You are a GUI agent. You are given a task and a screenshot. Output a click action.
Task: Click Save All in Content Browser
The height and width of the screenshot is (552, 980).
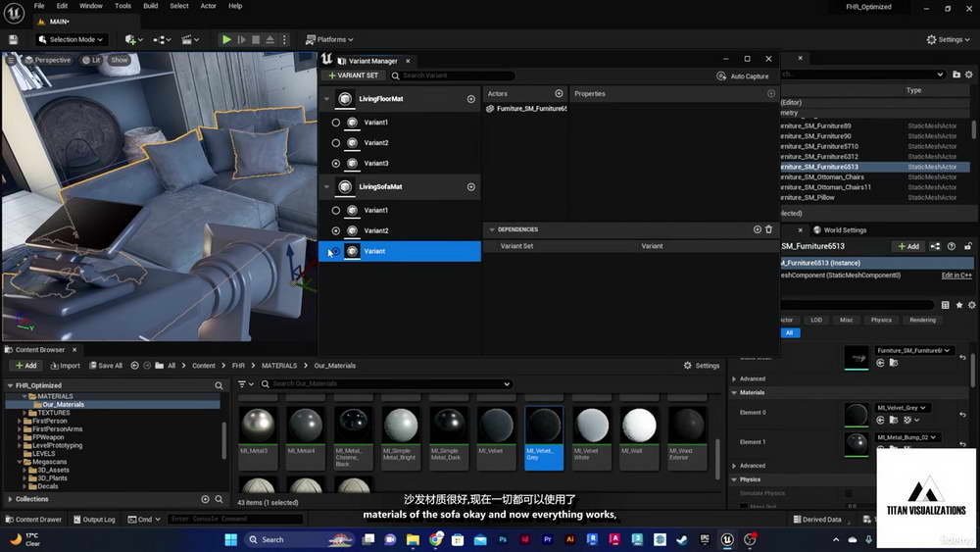(106, 366)
